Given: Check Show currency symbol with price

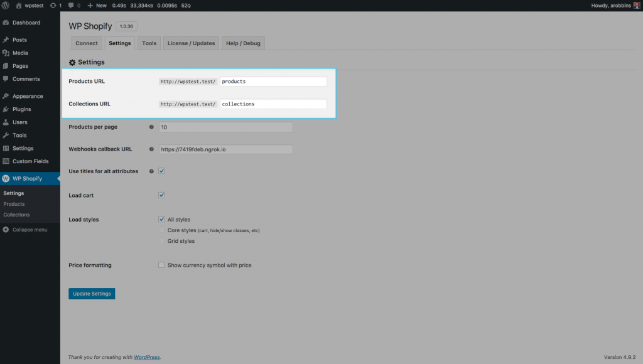Looking at the screenshot, I should 161,265.
